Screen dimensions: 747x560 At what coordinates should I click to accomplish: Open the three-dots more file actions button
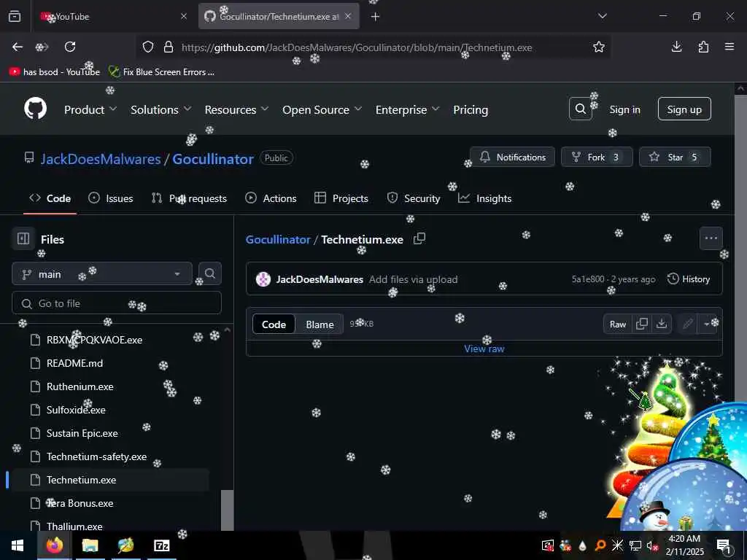tap(711, 238)
